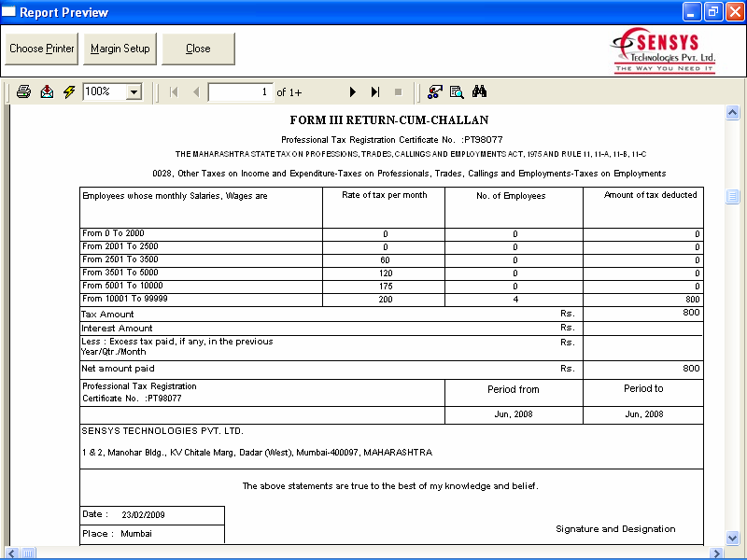The image size is (747, 560).
Task: Click the 'From 10001 To 99999' row
Action: click(x=391, y=299)
